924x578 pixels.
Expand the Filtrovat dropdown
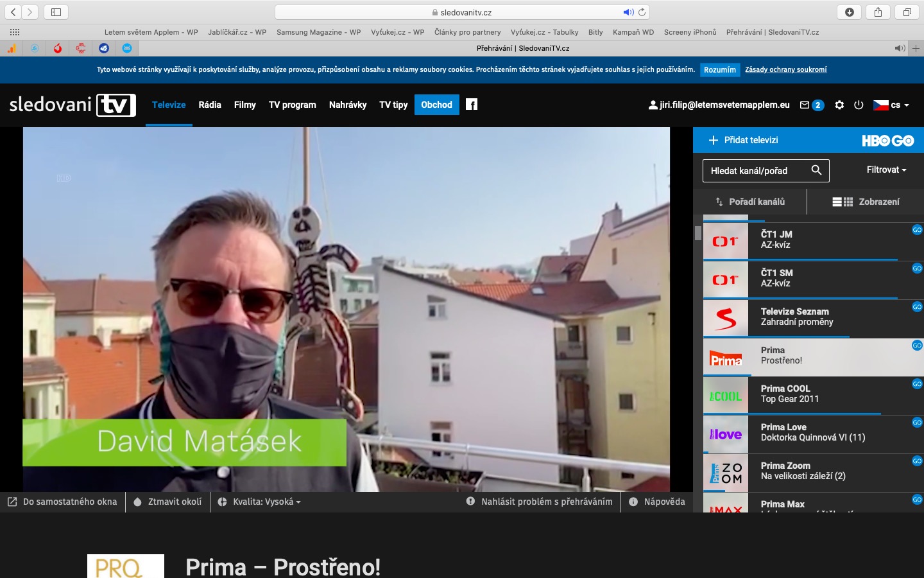point(886,170)
